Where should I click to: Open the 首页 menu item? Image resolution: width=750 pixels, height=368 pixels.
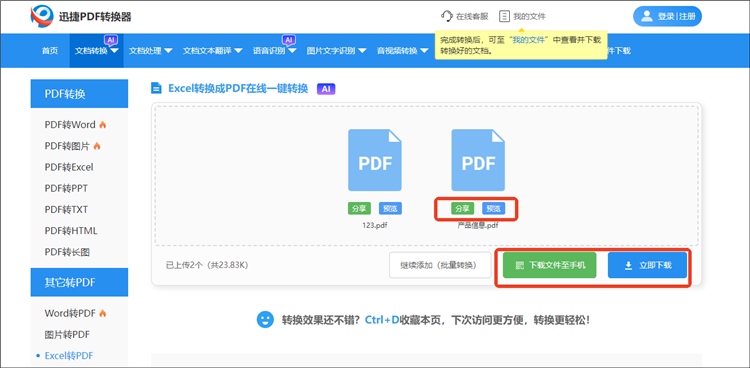50,51
